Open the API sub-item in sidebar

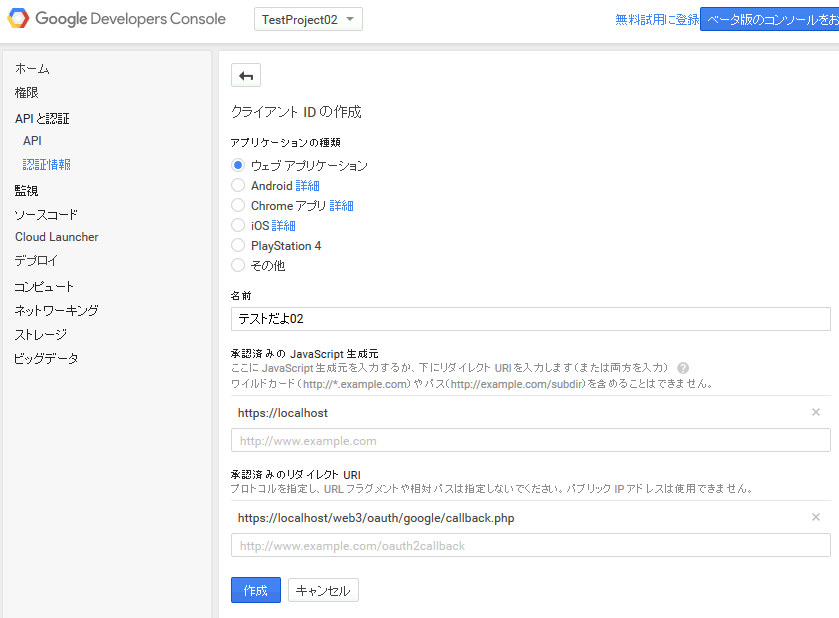point(32,141)
